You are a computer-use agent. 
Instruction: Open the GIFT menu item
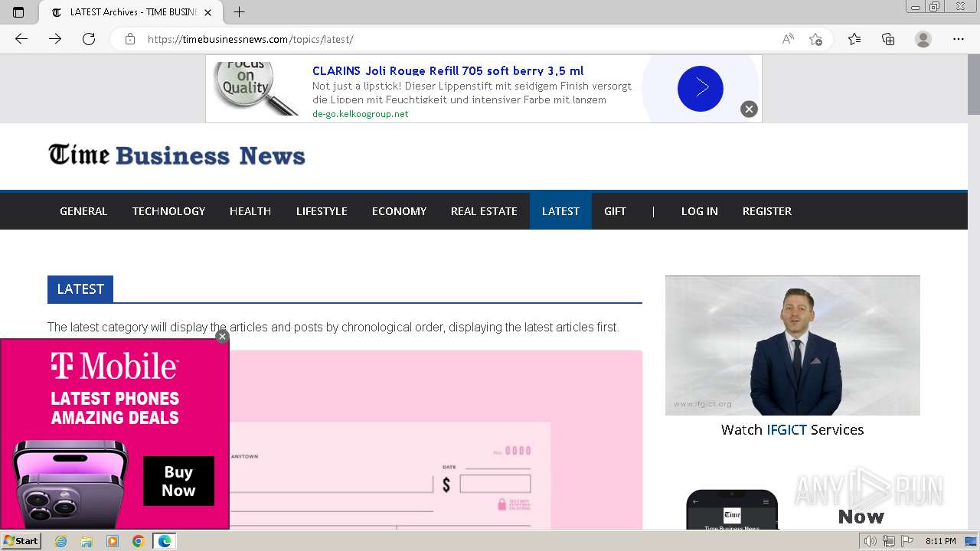615,211
